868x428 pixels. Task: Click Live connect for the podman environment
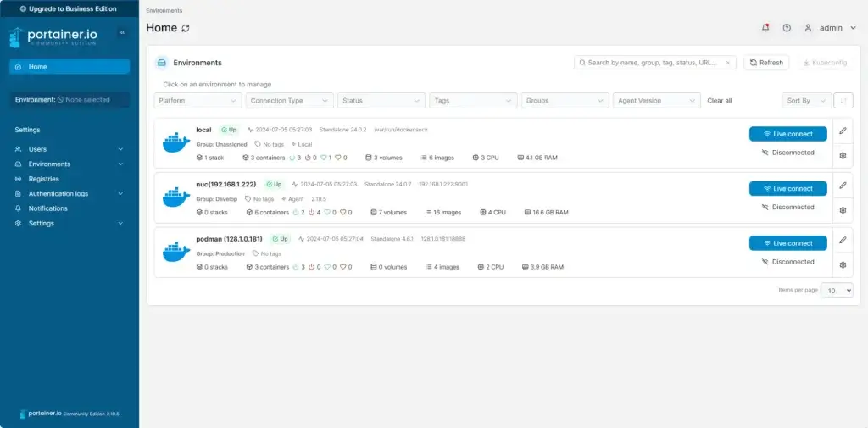[787, 243]
